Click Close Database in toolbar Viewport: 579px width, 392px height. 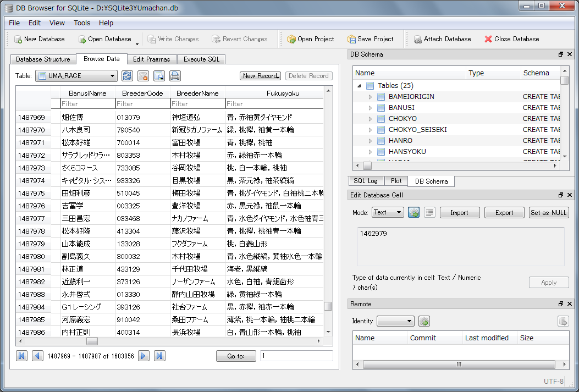[x=512, y=39]
